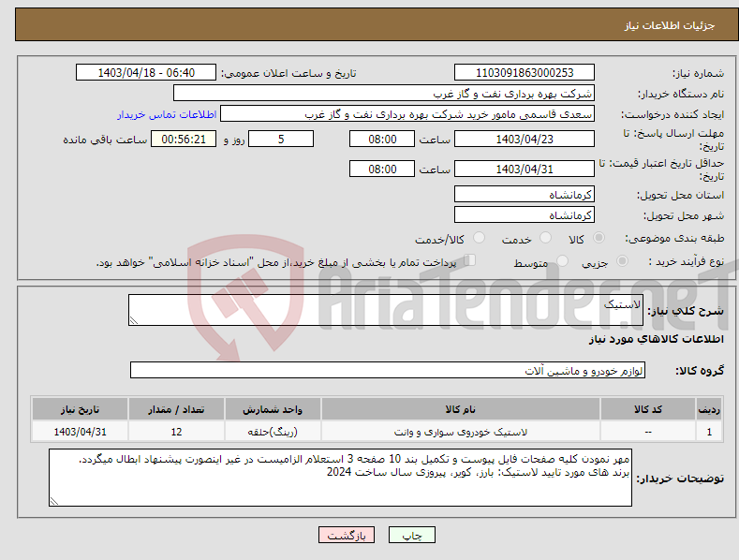
Task: Click the quantity cell 12
Action: tap(176, 432)
